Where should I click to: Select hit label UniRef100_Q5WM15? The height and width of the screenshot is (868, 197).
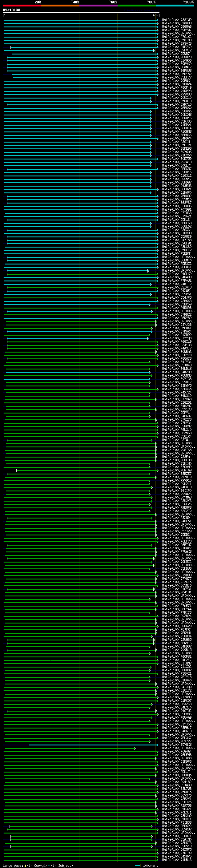tap(177, 792)
